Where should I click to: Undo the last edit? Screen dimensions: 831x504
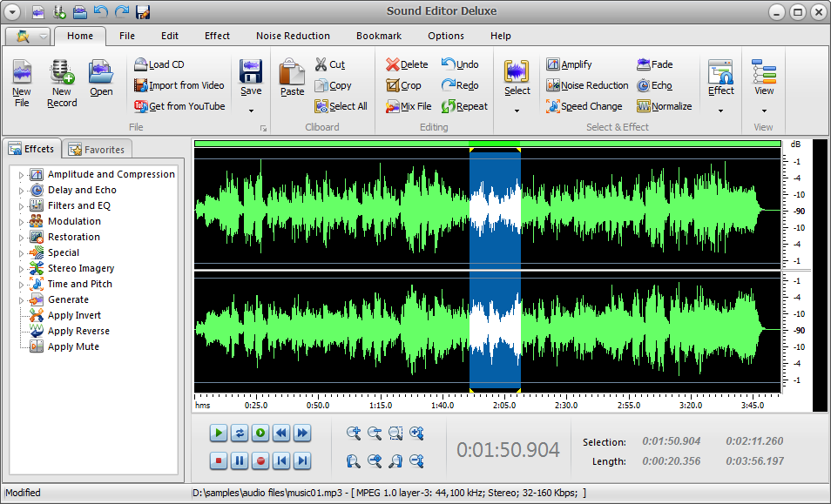point(461,64)
